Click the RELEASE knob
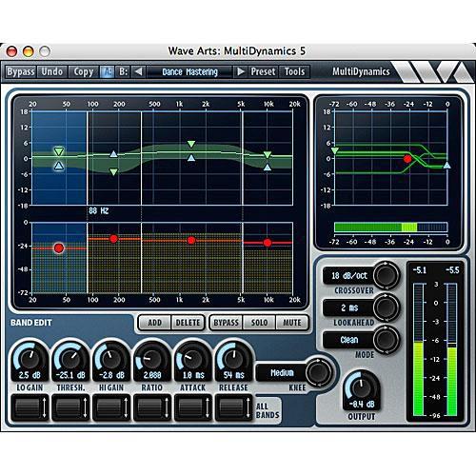476x476 pixels. [x=233, y=359]
